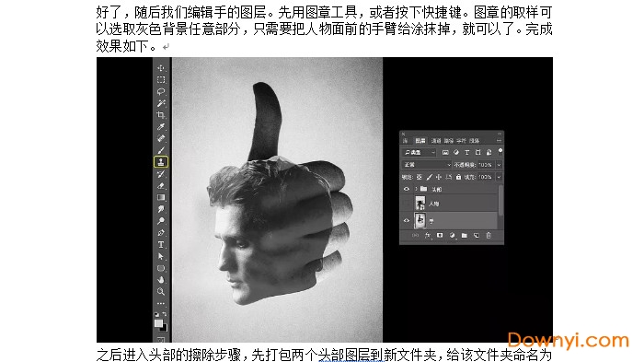Click the link layers icon
644x362 pixels.
[415, 235]
